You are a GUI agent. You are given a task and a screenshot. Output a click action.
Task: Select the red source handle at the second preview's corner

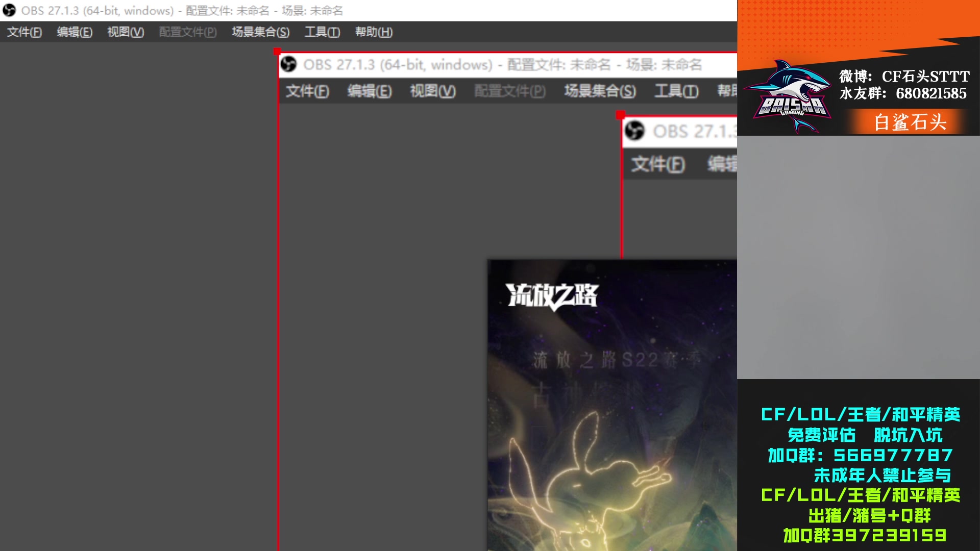277,51
